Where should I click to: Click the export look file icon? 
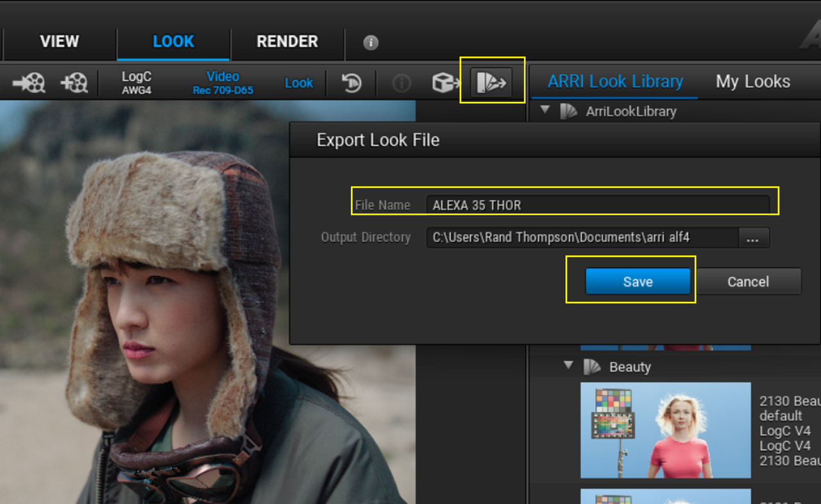[491, 83]
